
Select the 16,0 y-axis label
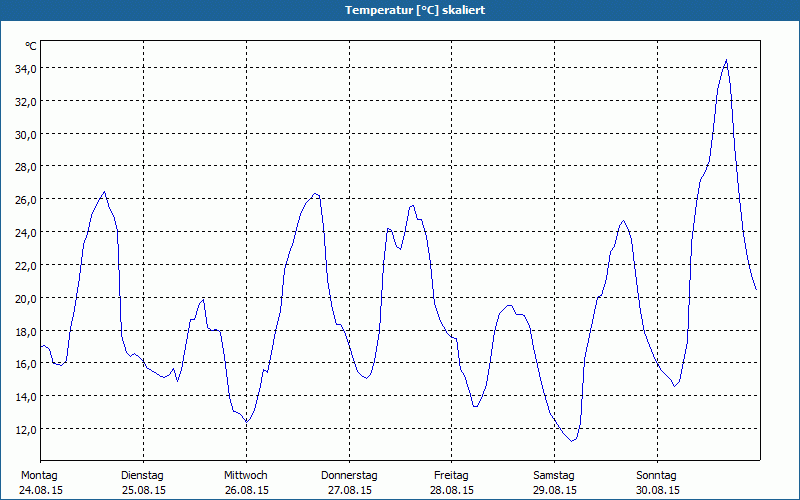[26, 364]
